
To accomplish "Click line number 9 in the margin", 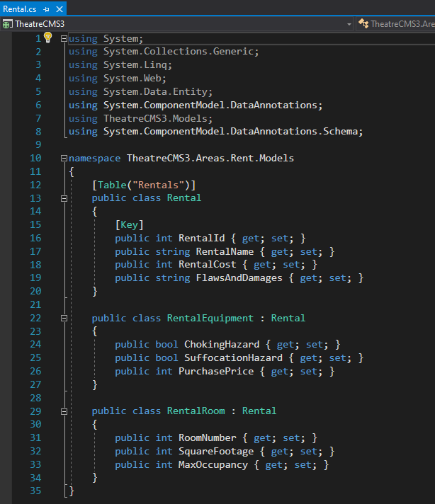I will click(38, 144).
